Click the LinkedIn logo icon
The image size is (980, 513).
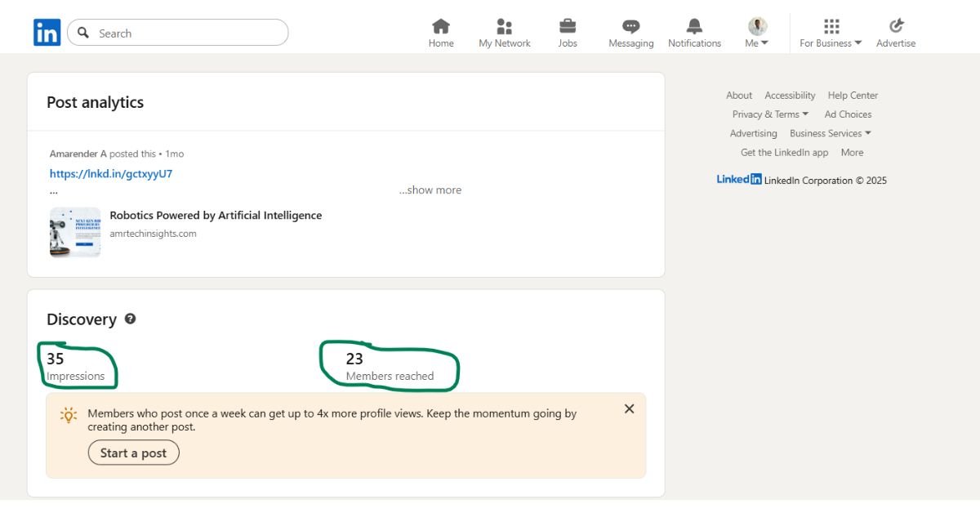(47, 33)
